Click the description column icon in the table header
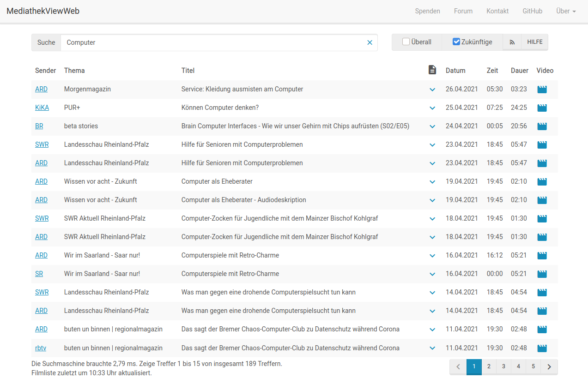Image resolution: width=588 pixels, height=384 pixels. tap(432, 70)
